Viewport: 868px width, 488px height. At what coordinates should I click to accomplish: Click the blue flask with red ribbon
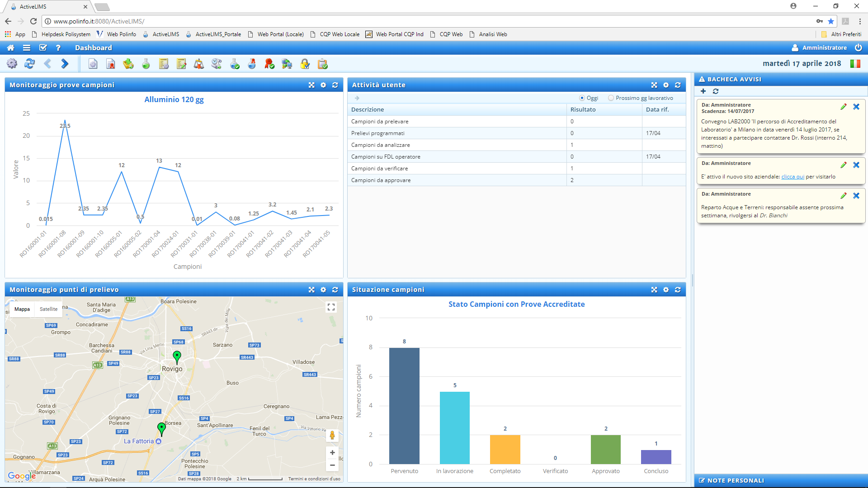(252, 64)
